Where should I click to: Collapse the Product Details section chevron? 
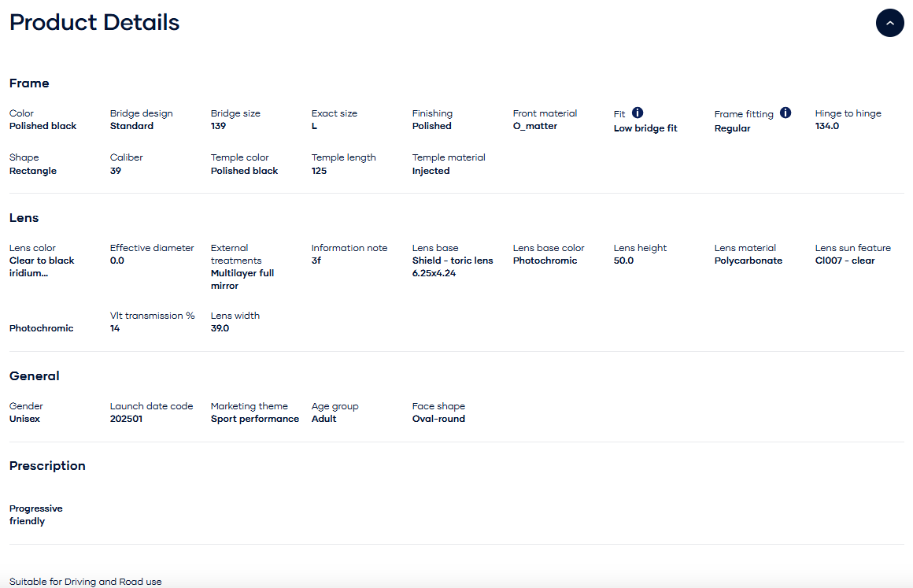click(889, 24)
